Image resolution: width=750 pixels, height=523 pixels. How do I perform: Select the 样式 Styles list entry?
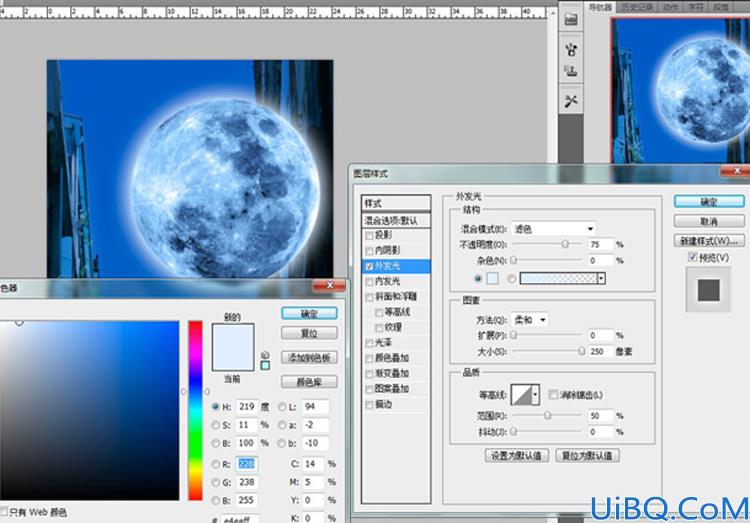[x=396, y=203]
